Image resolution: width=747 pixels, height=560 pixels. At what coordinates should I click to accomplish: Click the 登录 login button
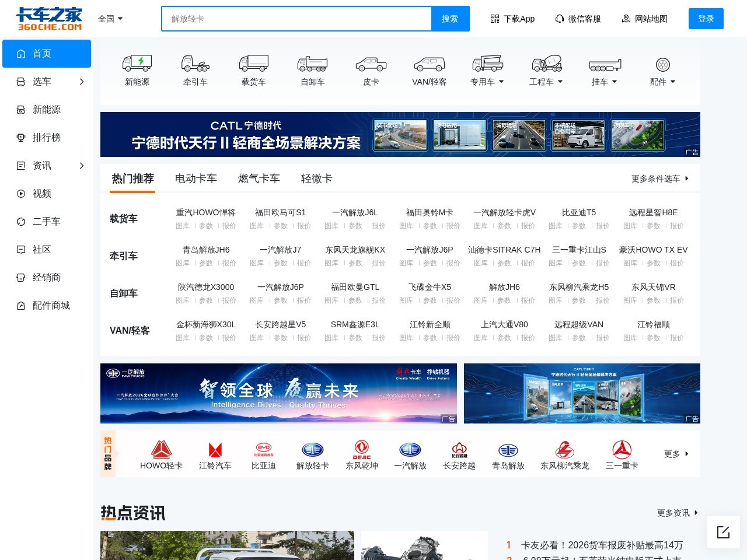click(706, 19)
